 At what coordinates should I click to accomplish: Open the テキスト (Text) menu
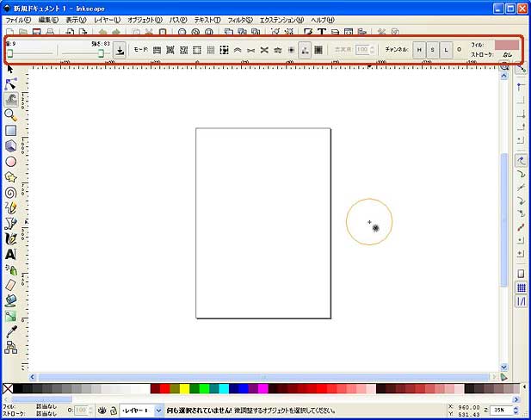coord(207,20)
